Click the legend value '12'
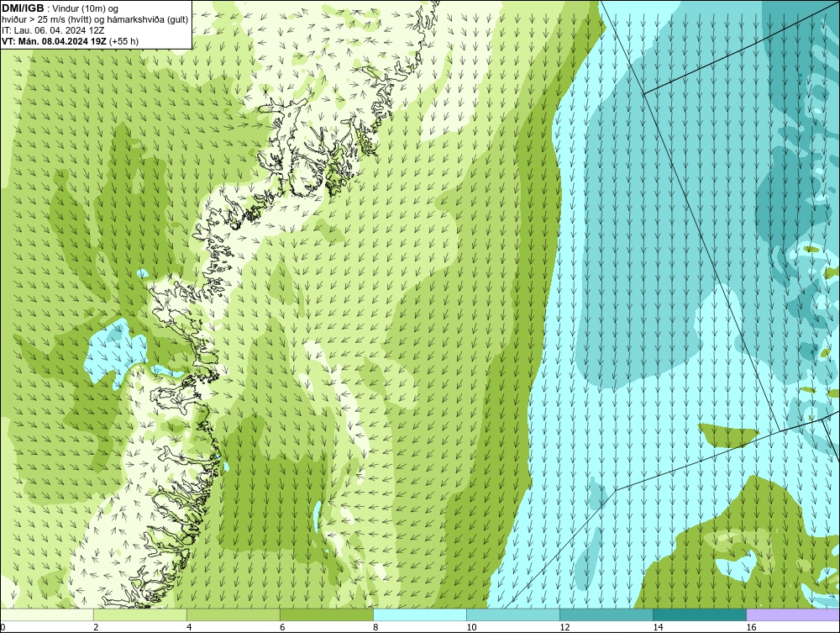Viewport: 840px width, 633px height. coord(564,627)
